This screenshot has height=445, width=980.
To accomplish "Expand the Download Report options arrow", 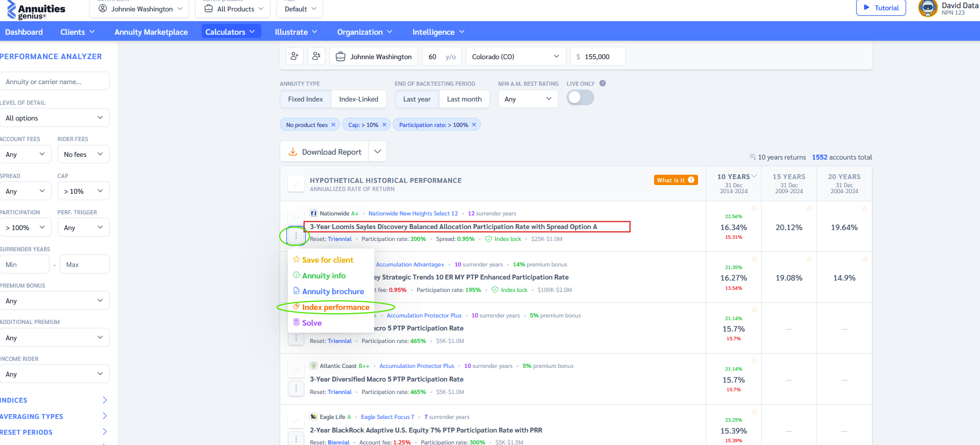I will point(378,151).
